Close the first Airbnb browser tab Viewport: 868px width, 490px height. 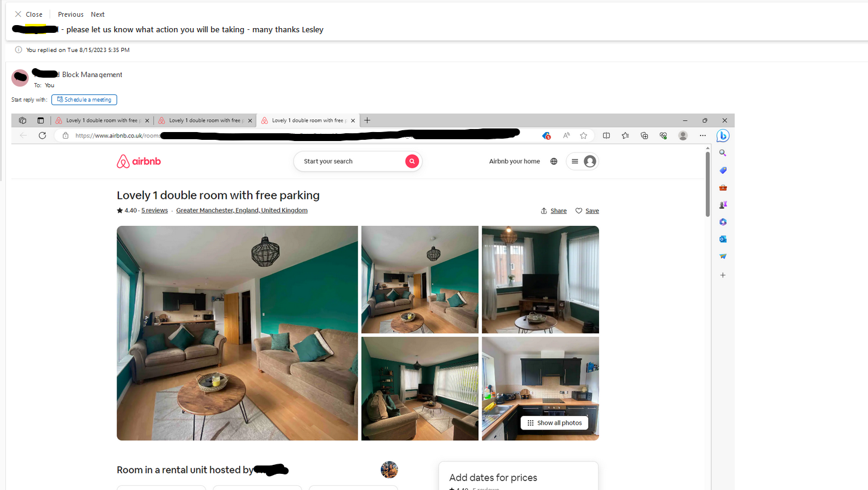point(148,120)
